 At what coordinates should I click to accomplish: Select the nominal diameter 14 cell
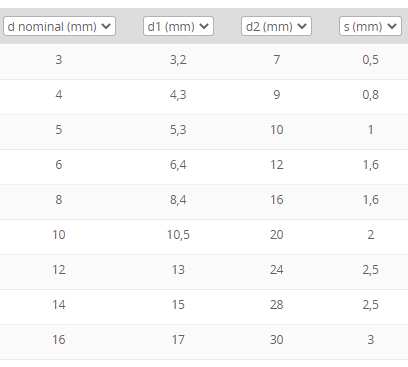pyautogui.click(x=59, y=305)
